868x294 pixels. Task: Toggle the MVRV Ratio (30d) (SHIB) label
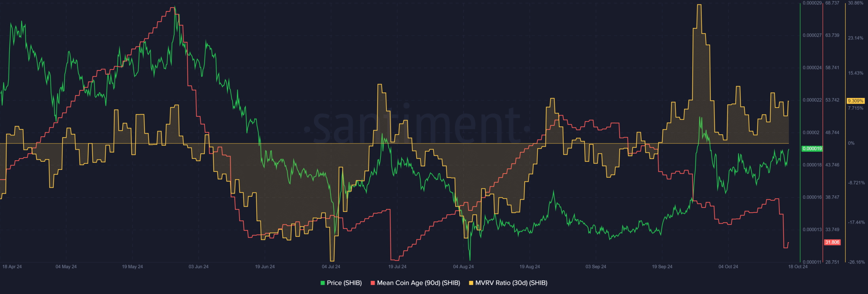(511, 283)
